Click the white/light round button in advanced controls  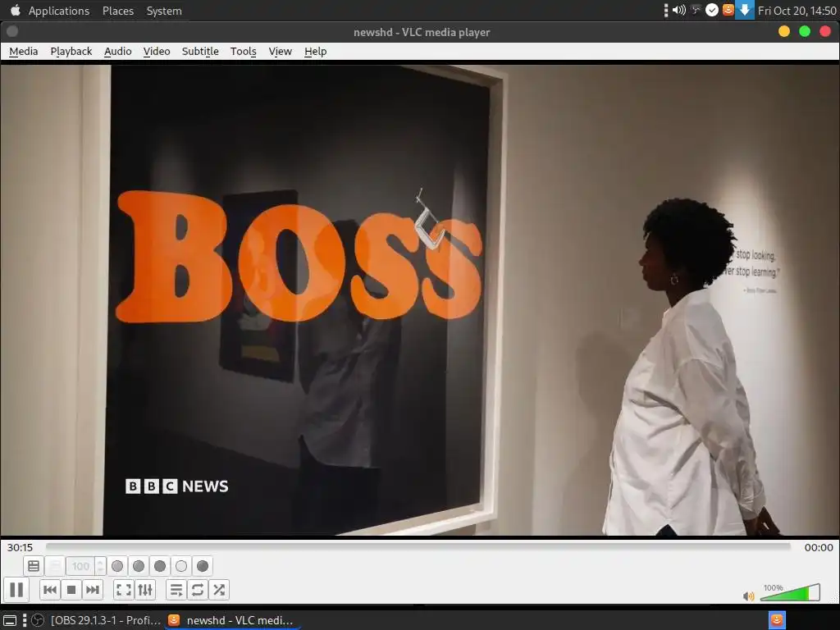(181, 566)
